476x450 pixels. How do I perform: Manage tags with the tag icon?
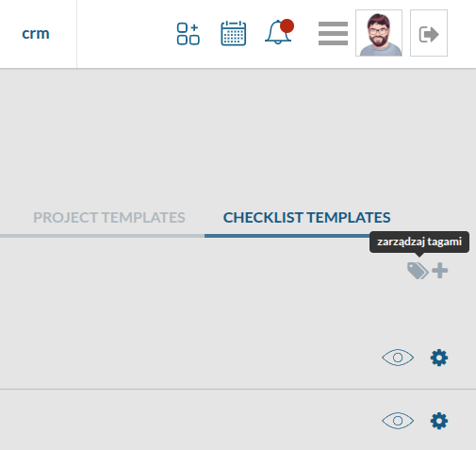[418, 271]
